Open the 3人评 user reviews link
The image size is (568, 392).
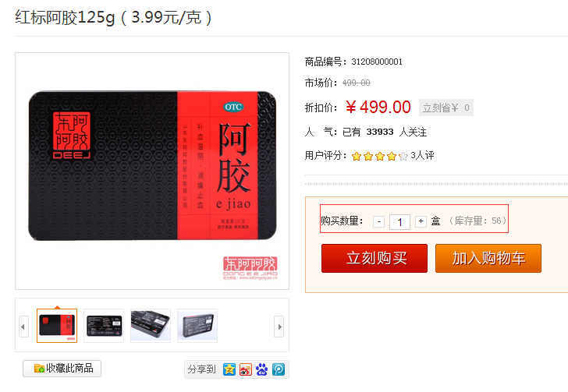[422, 156]
